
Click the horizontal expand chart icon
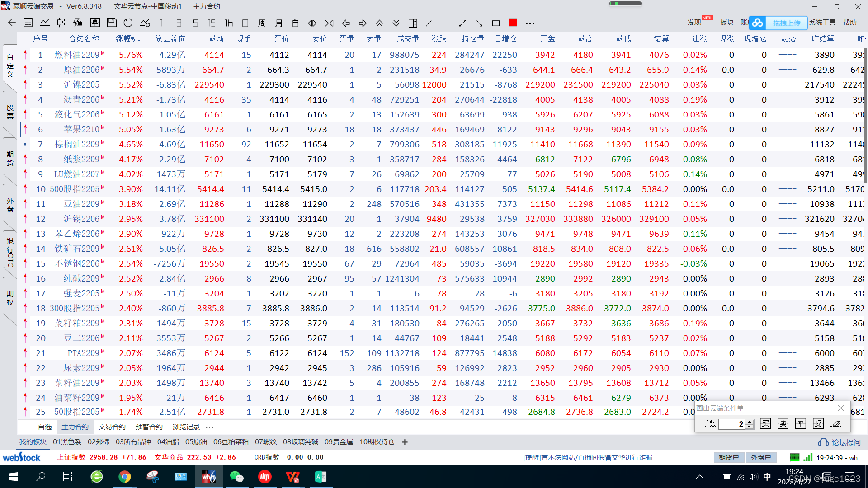pos(312,23)
